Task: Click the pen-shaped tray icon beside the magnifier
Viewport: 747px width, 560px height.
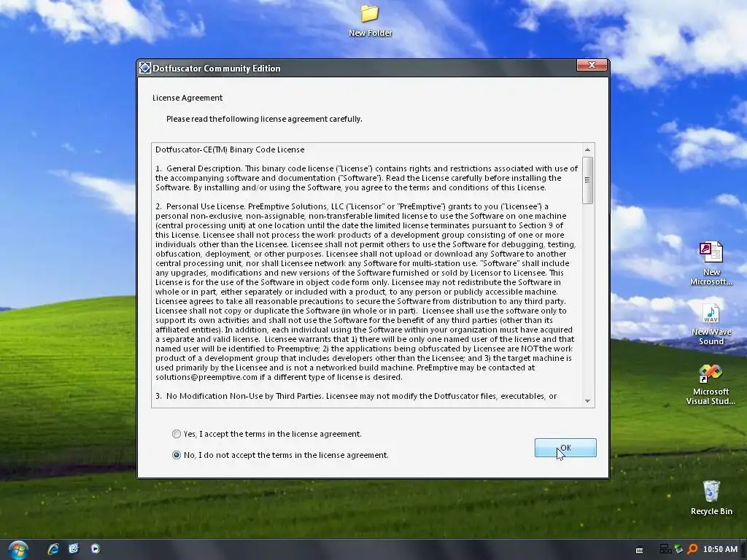Action: coord(678,549)
